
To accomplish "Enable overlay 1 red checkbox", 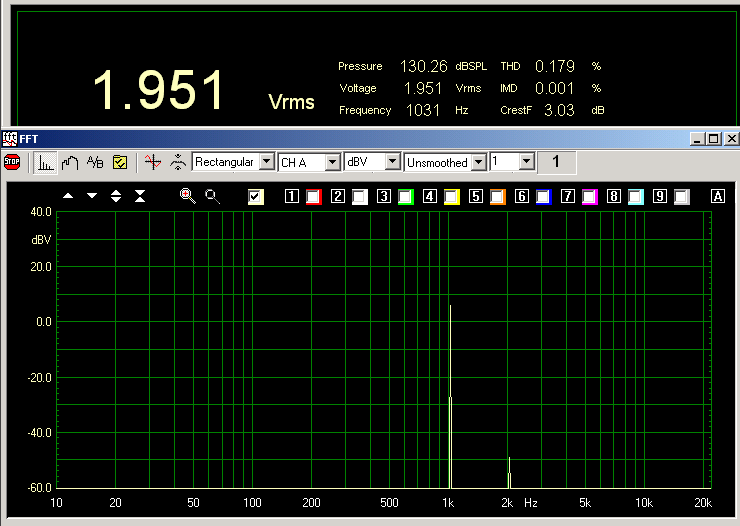I will point(313,197).
